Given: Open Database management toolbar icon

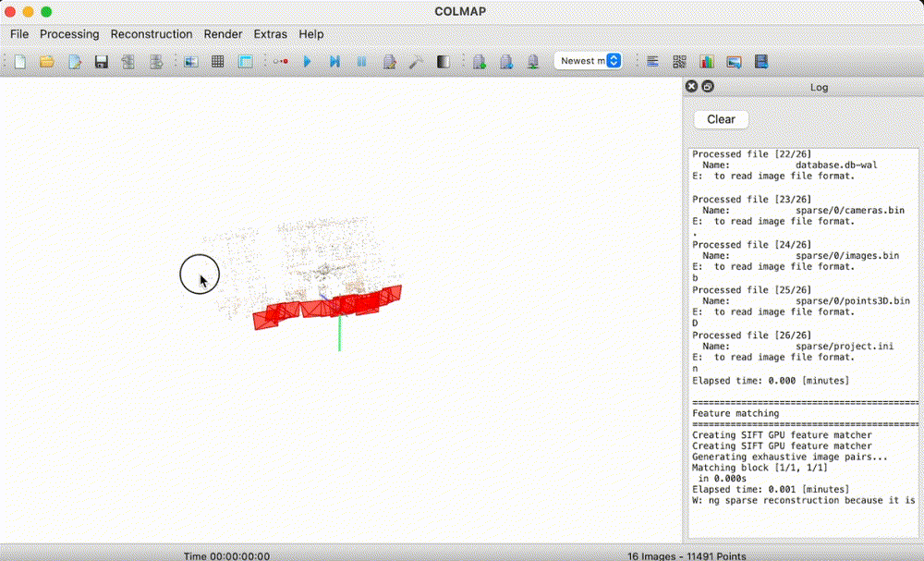Looking at the screenshot, I should pos(245,61).
